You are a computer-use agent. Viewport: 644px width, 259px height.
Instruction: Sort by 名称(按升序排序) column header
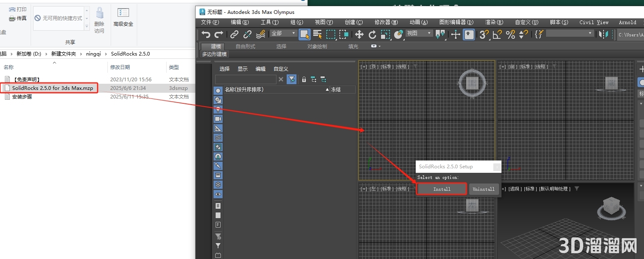tap(276, 89)
